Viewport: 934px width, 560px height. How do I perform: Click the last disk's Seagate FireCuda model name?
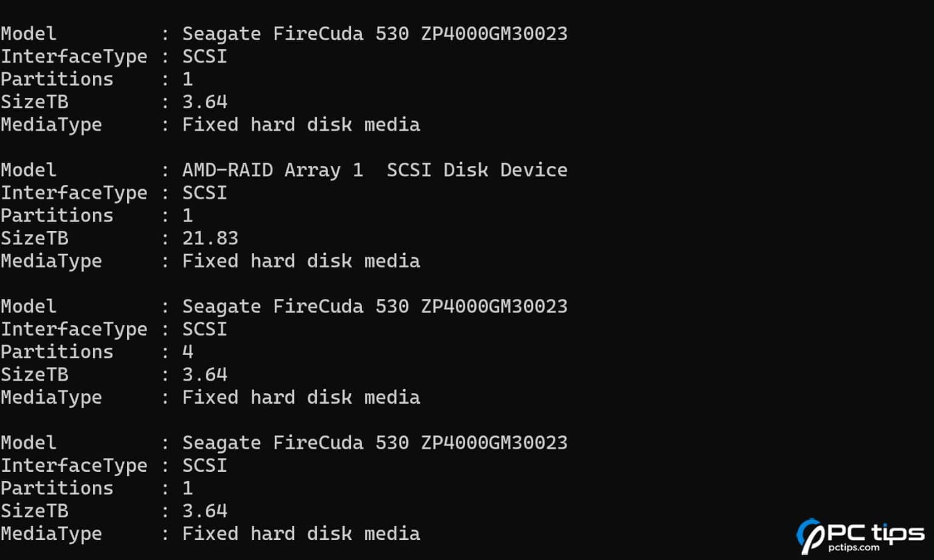point(375,443)
